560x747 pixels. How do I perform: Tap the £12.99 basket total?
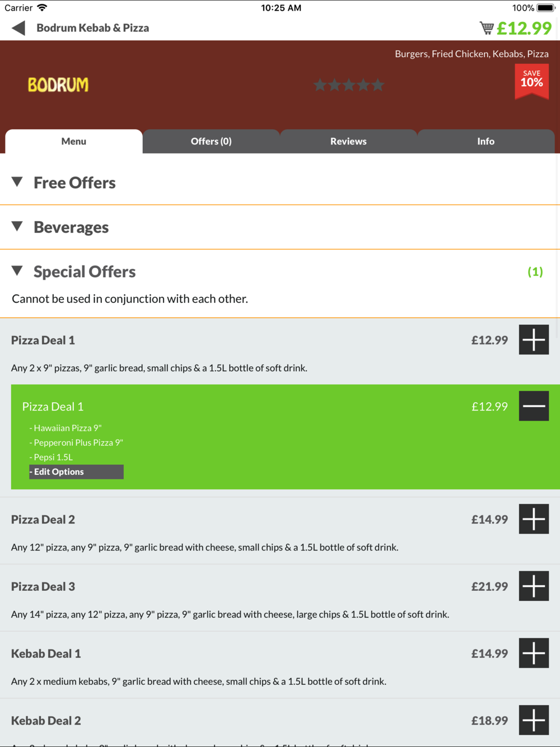524,28
